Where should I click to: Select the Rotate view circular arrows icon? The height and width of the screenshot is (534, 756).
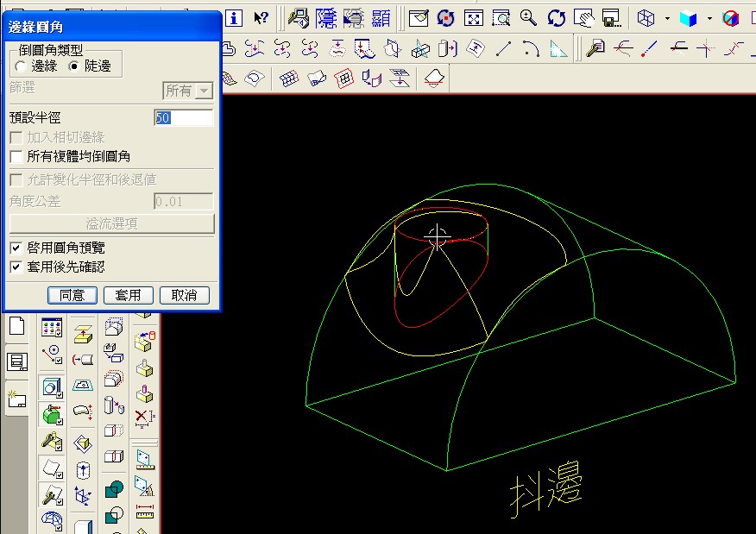557,18
